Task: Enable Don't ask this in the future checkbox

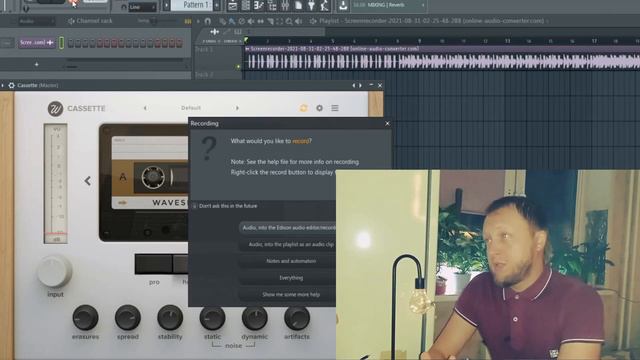Action: point(195,206)
